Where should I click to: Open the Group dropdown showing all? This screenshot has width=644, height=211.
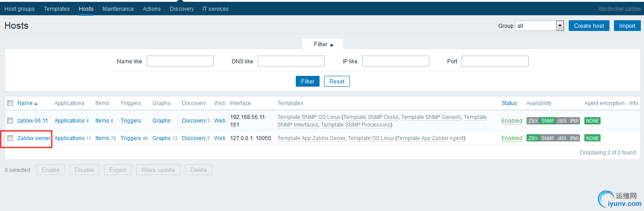click(x=539, y=26)
